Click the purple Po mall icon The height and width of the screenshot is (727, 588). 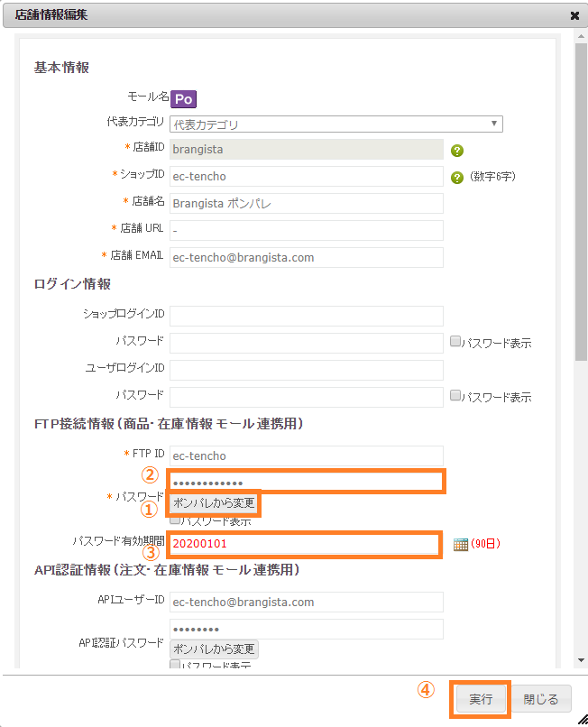point(184,98)
